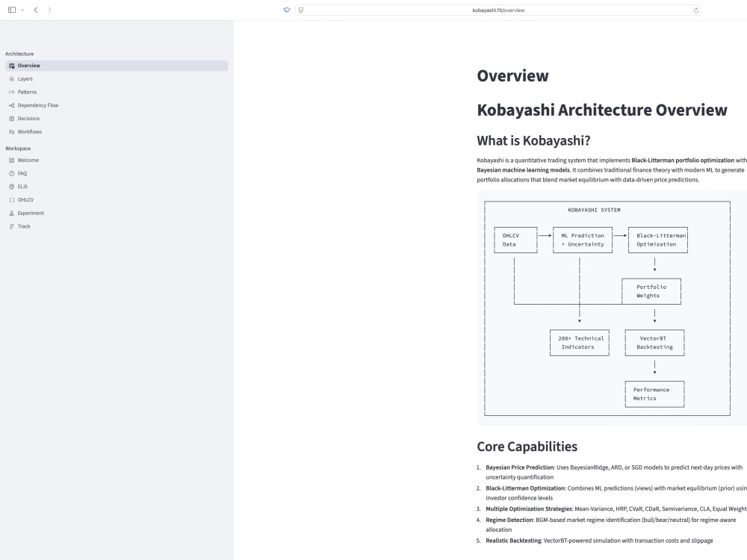Viewport: 747px width, 560px height.
Task: Click the Architecture section header
Action: [19, 54]
